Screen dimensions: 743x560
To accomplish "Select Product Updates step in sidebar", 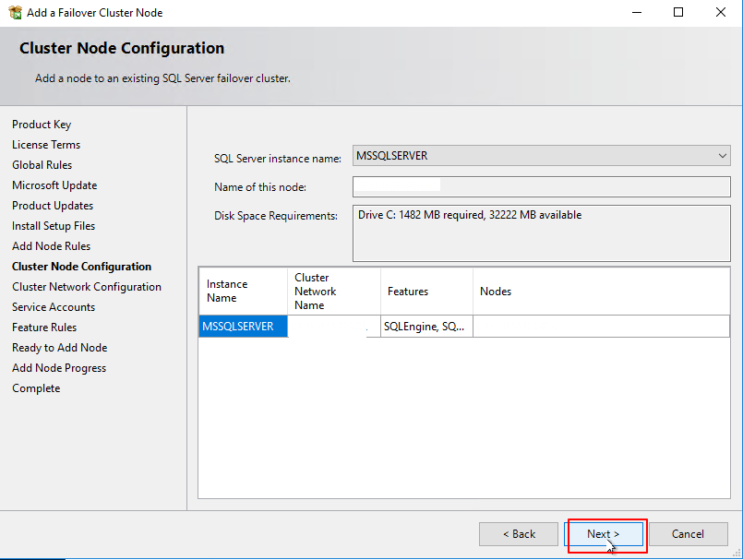I will click(x=53, y=206).
